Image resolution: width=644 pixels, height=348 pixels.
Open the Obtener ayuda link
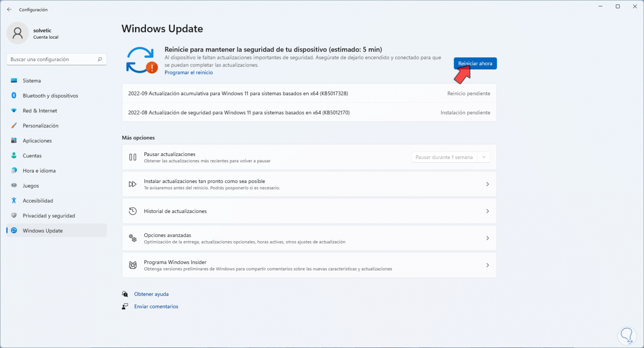pyautogui.click(x=151, y=294)
